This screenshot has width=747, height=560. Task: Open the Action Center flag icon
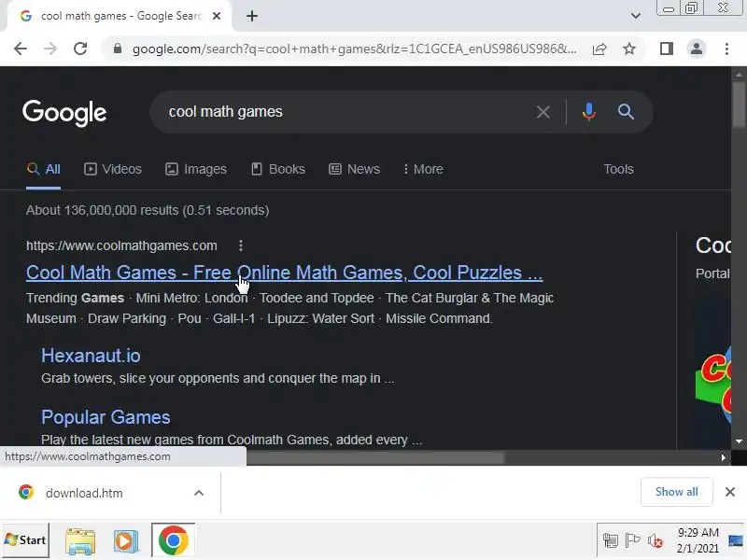coord(632,540)
